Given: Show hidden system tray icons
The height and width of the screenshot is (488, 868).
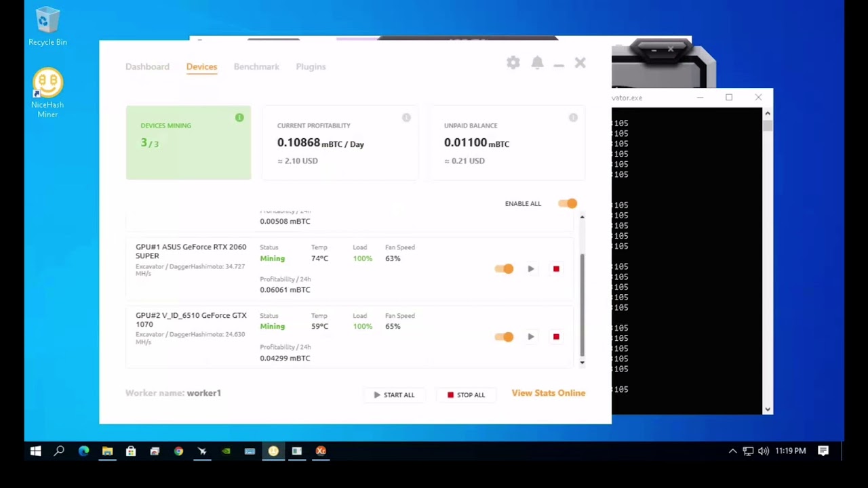Looking at the screenshot, I should tap(732, 451).
